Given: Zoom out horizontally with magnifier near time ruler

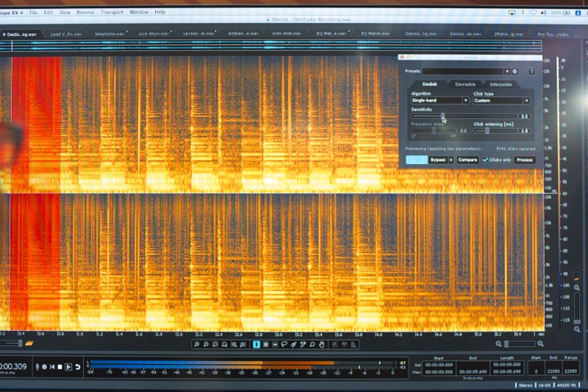Looking at the screenshot, I should pyautogui.click(x=498, y=343).
